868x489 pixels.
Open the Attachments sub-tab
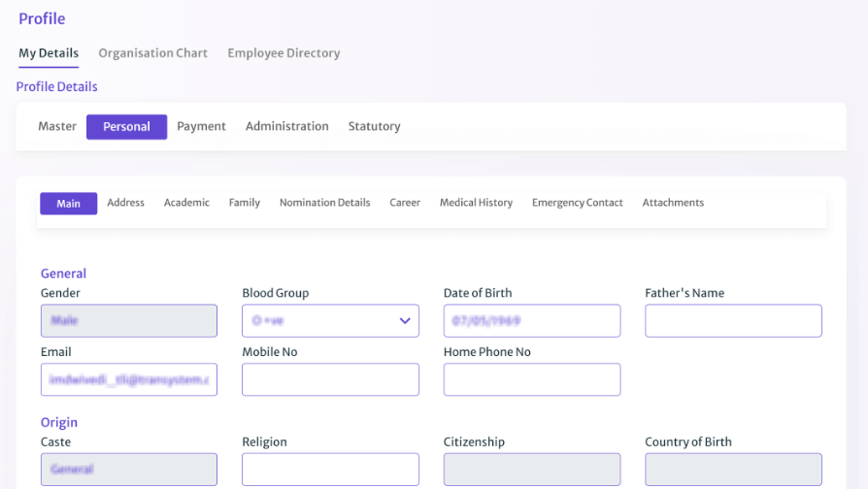click(x=673, y=203)
